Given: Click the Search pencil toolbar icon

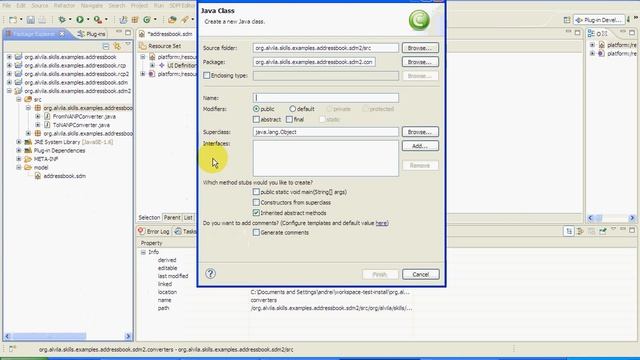Looking at the screenshot, I should tap(185, 20).
